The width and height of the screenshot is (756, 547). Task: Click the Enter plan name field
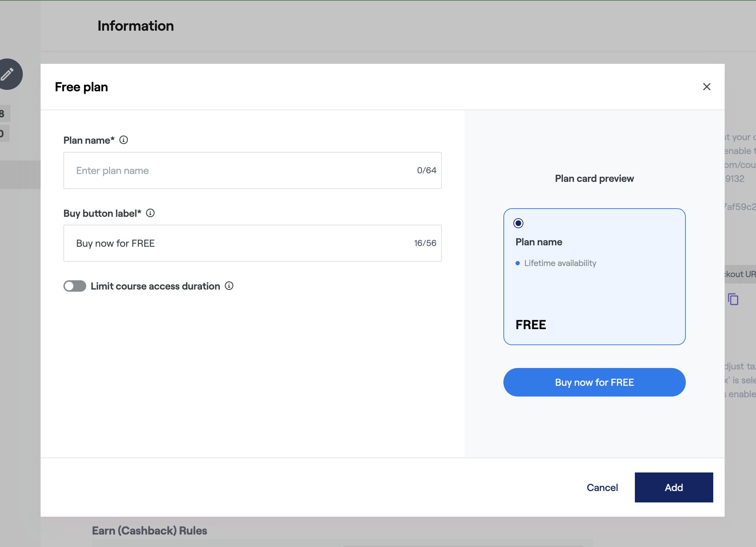click(242, 170)
